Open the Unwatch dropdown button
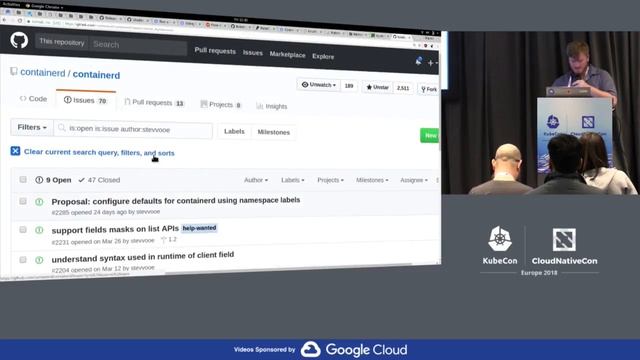This screenshot has height=360, width=640. click(x=318, y=85)
